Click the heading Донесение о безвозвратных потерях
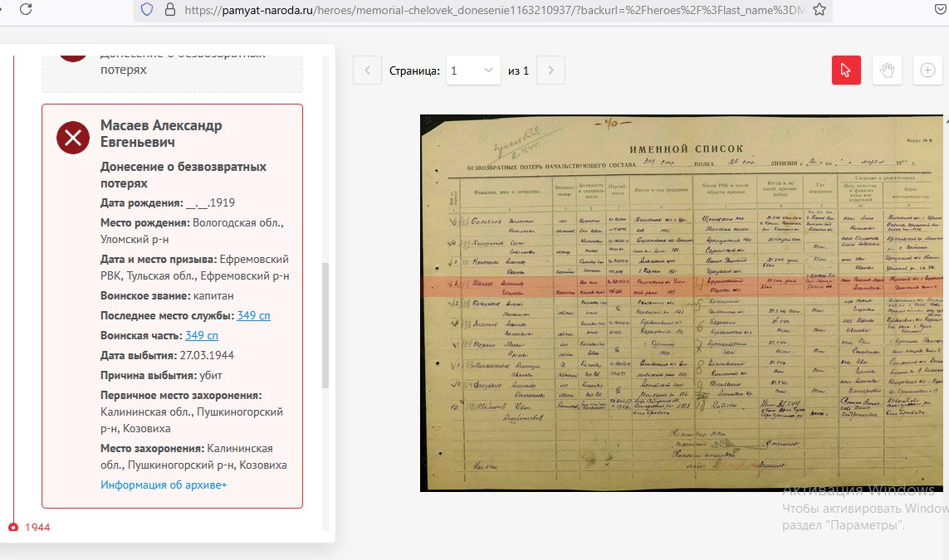This screenshot has height=560, width=949. (183, 175)
